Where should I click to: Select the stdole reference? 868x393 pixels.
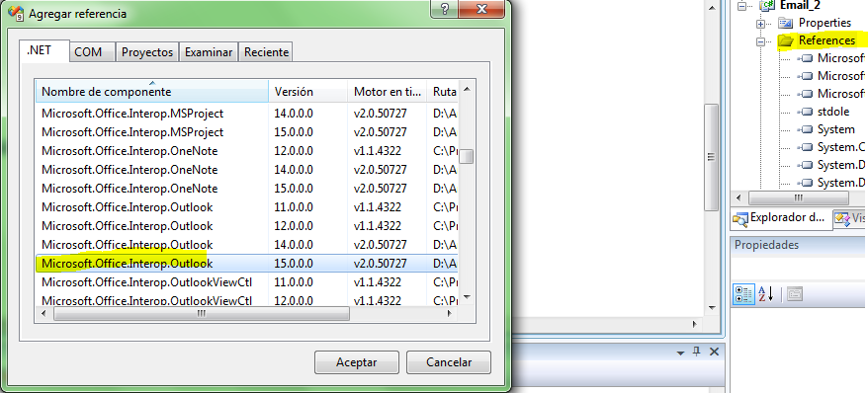click(833, 112)
